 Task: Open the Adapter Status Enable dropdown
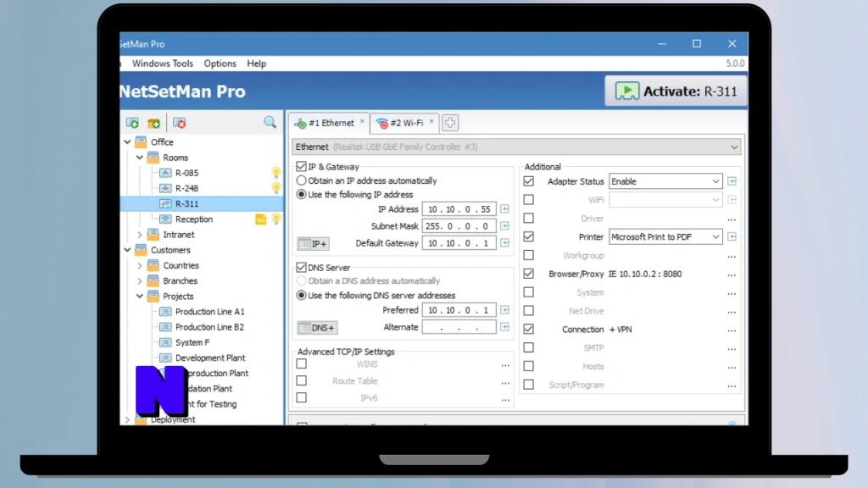(665, 181)
